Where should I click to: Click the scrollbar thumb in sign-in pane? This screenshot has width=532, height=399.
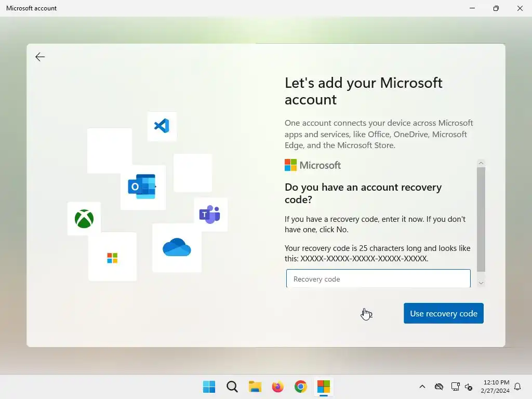[x=481, y=220]
